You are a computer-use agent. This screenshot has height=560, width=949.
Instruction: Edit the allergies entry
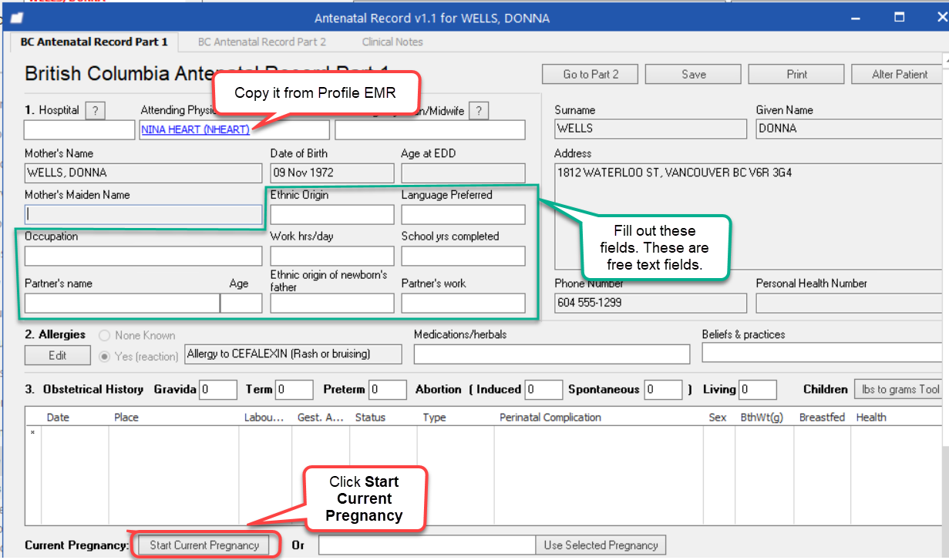(x=57, y=354)
